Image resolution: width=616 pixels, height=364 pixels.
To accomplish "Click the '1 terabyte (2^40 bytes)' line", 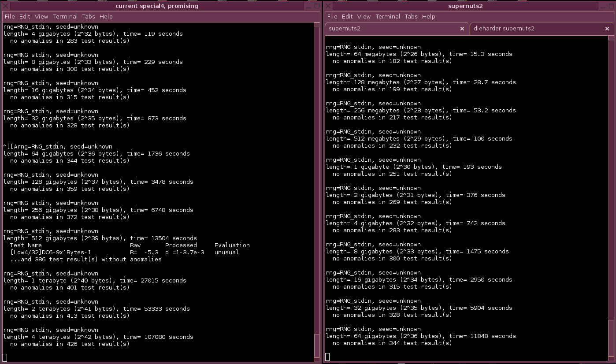I will pyautogui.click(x=95, y=280).
